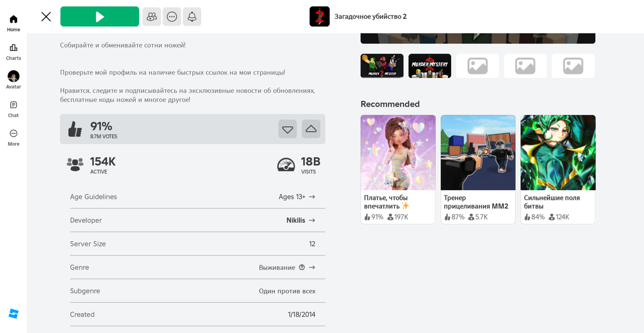The image size is (644, 333).
Task: Open the Home sidebar item
Action: [13, 23]
